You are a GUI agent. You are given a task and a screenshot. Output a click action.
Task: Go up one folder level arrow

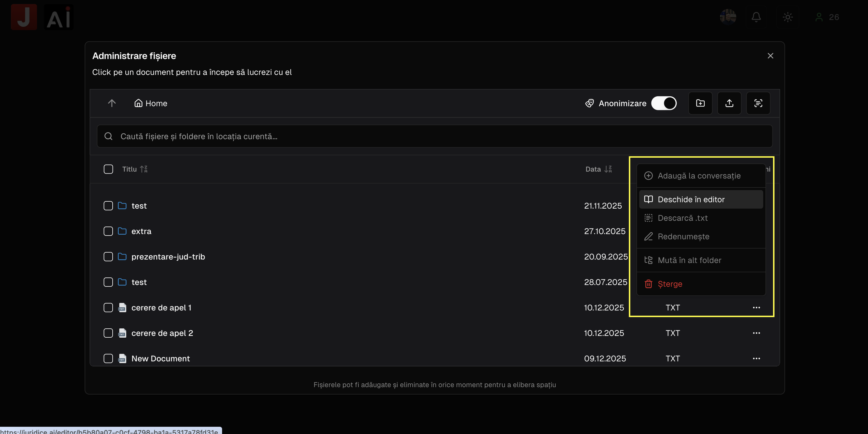111,103
